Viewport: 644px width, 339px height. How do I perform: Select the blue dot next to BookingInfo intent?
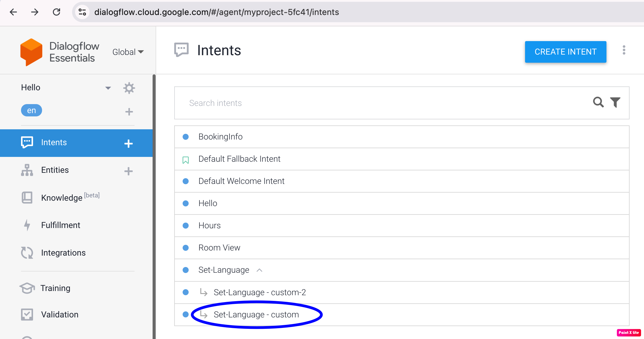click(186, 137)
